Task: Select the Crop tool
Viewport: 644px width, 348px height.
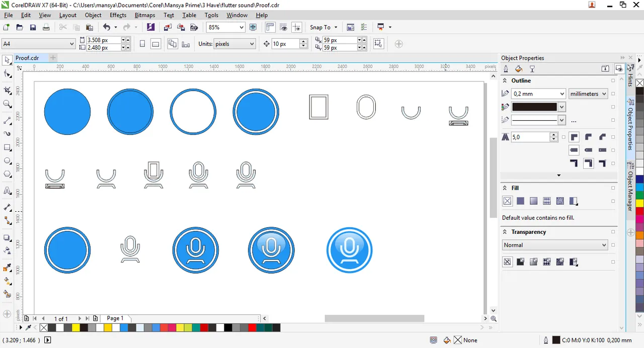Action: click(7, 91)
